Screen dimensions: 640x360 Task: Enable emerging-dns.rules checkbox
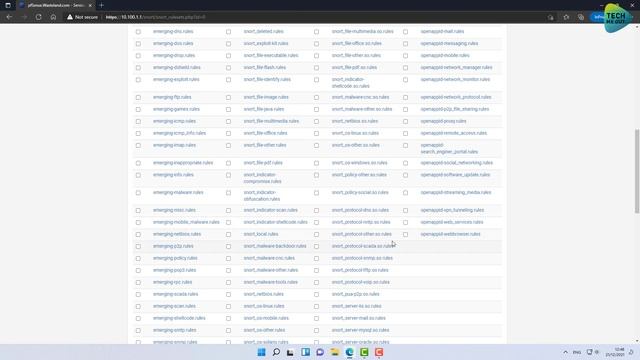(138, 31)
